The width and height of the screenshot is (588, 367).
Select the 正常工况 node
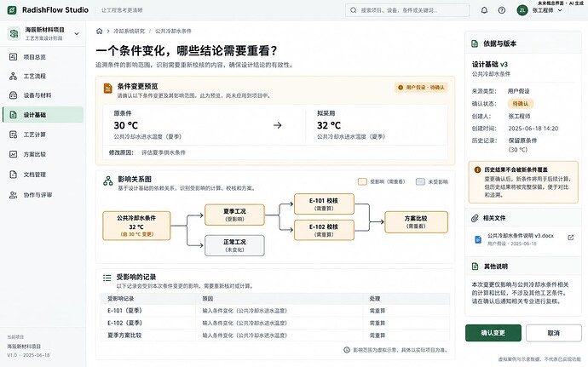pyautogui.click(x=234, y=245)
